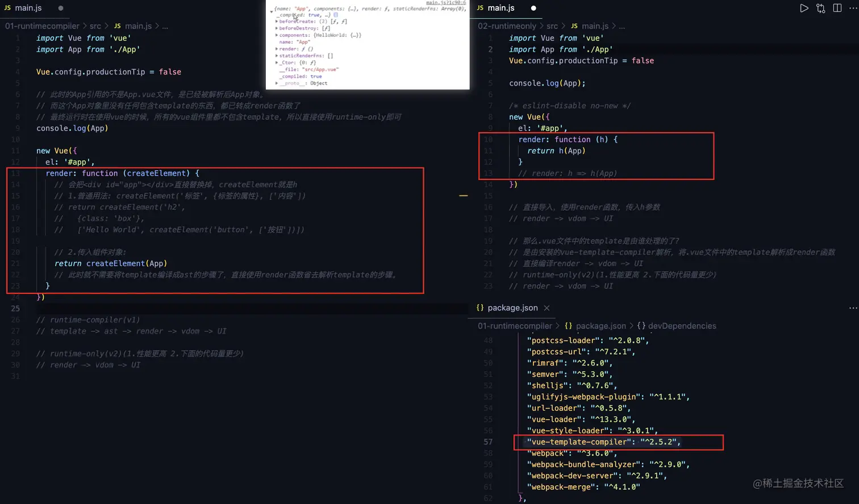Click "url-loader": "^0.5.8" line
This screenshot has width=859, height=504.
[579, 408]
